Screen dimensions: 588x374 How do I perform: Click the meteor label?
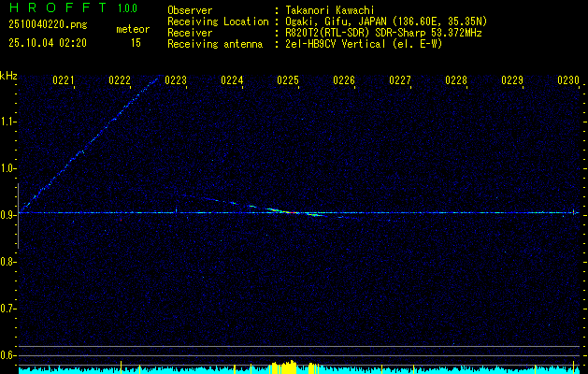[133, 29]
